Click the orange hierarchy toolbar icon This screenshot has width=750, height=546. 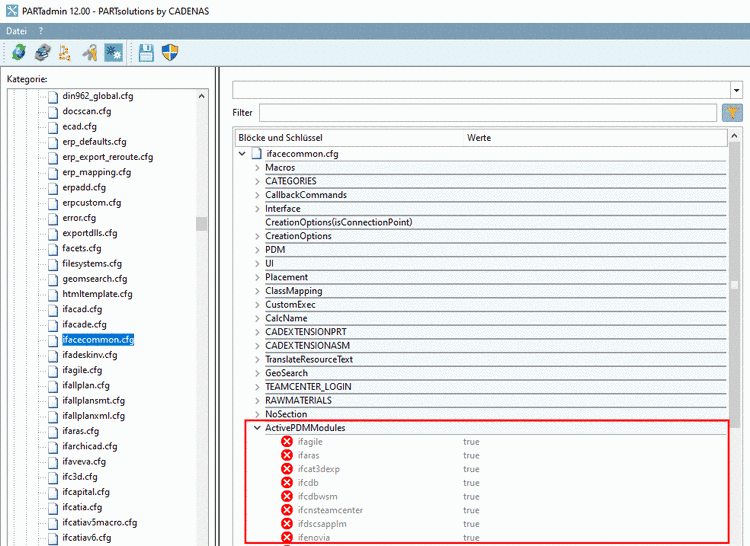65,53
